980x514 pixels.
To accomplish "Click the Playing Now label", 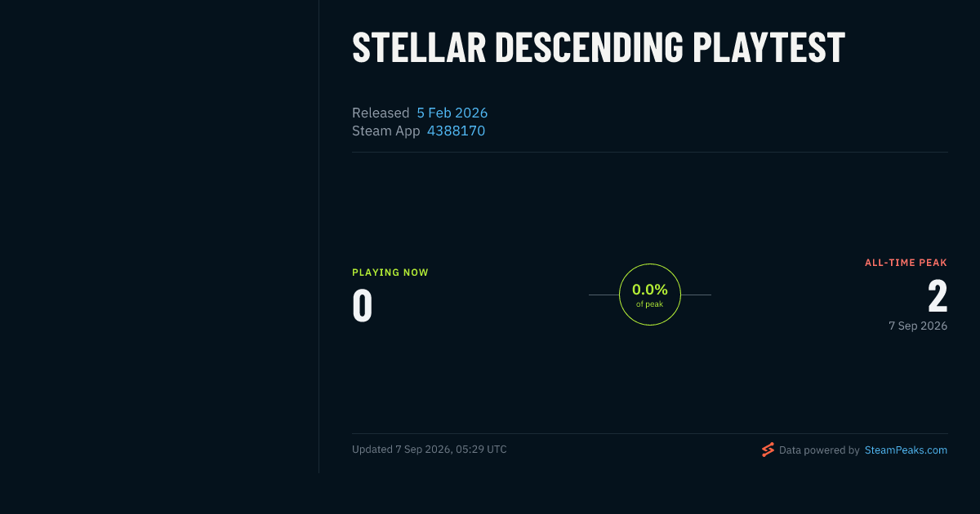I will (x=390, y=273).
